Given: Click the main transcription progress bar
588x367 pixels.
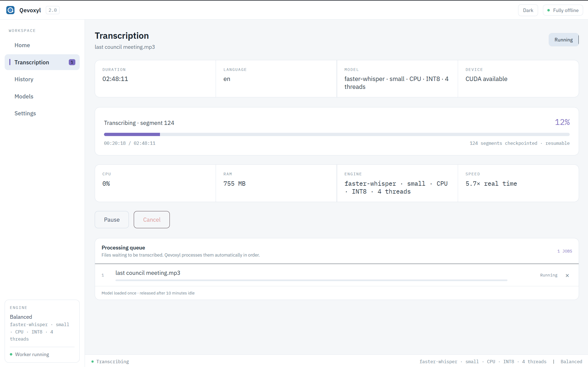Looking at the screenshot, I should (337, 134).
